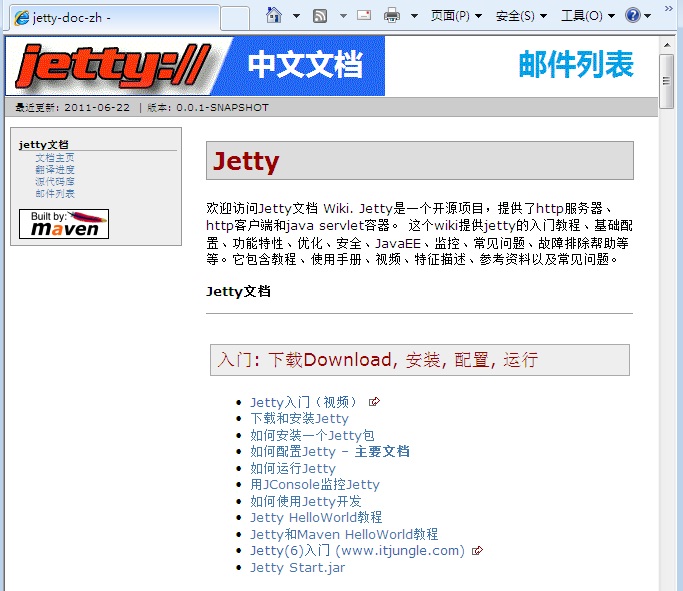Expand the RSS feeds dropdown arrow
The height and width of the screenshot is (591, 683).
343,16
